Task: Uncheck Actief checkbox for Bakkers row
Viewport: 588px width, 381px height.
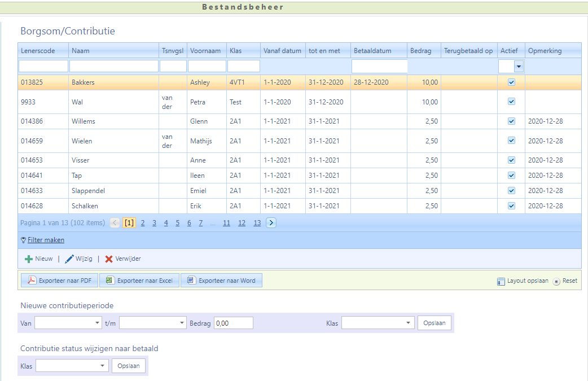Action: coord(511,82)
